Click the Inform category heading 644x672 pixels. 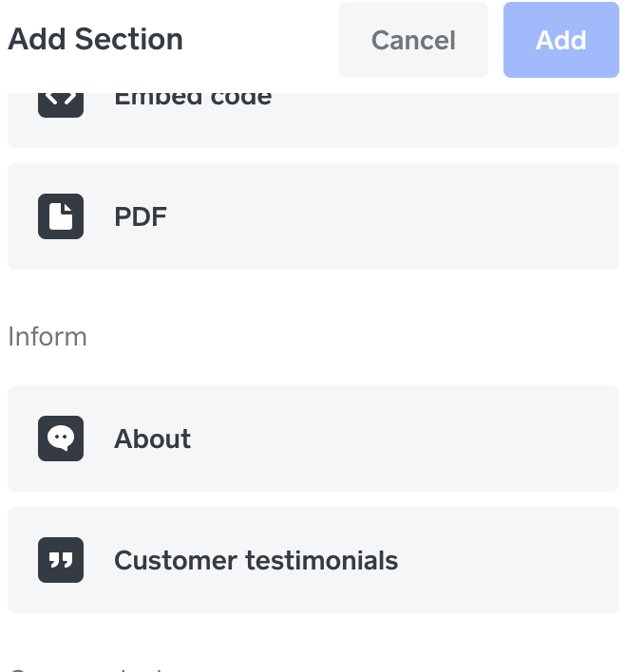click(x=47, y=337)
